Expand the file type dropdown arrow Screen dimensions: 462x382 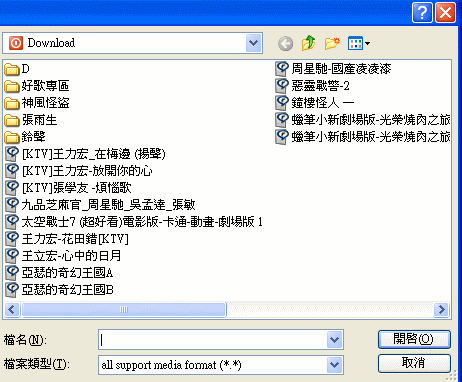(334, 365)
